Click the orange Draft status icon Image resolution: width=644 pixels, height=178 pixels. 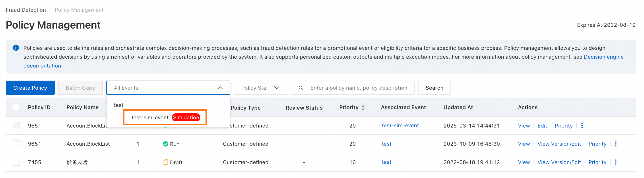coord(165,162)
